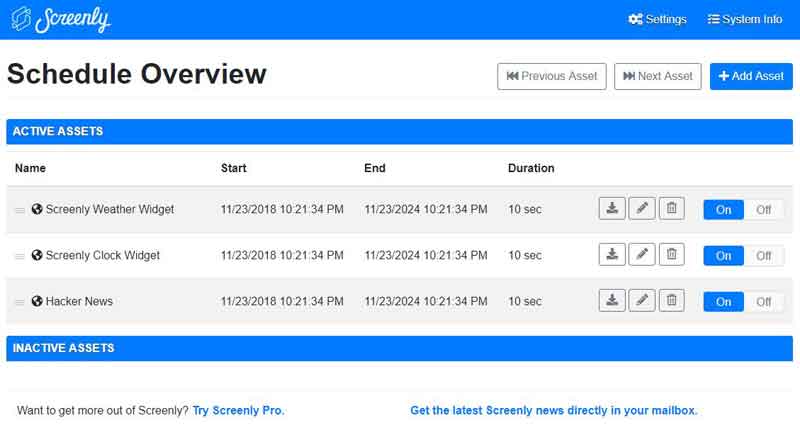Click Active Assets section header
This screenshot has height=425, width=800.
pyautogui.click(x=399, y=132)
